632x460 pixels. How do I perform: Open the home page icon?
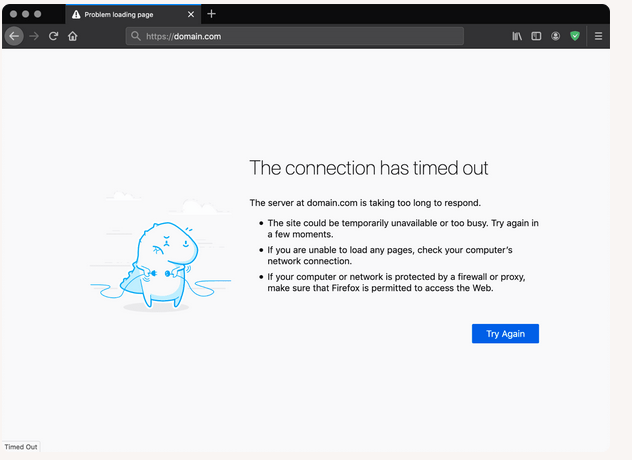pos(73,36)
